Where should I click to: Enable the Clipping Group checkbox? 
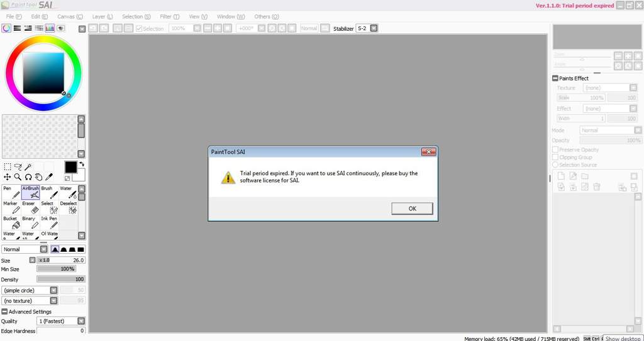555,158
